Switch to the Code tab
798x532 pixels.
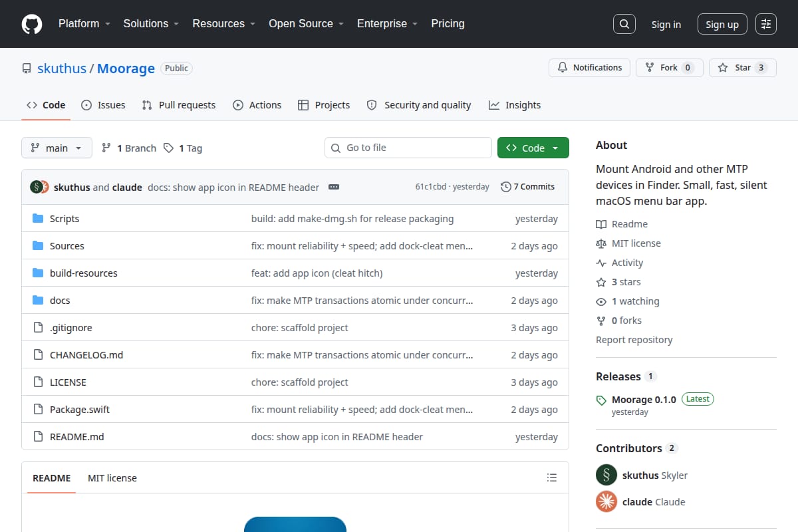tap(46, 105)
